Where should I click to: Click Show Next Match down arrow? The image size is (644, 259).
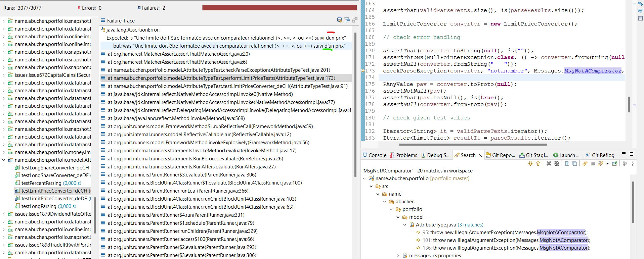pos(530,164)
